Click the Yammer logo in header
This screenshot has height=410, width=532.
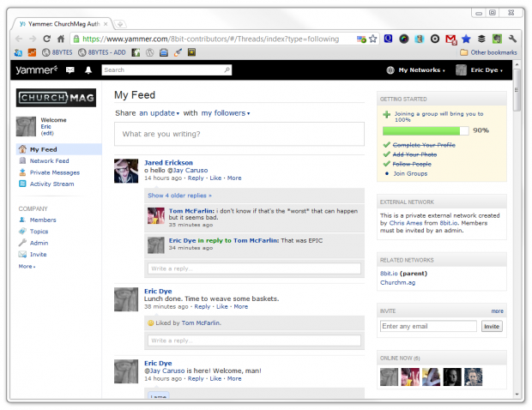pos(36,69)
